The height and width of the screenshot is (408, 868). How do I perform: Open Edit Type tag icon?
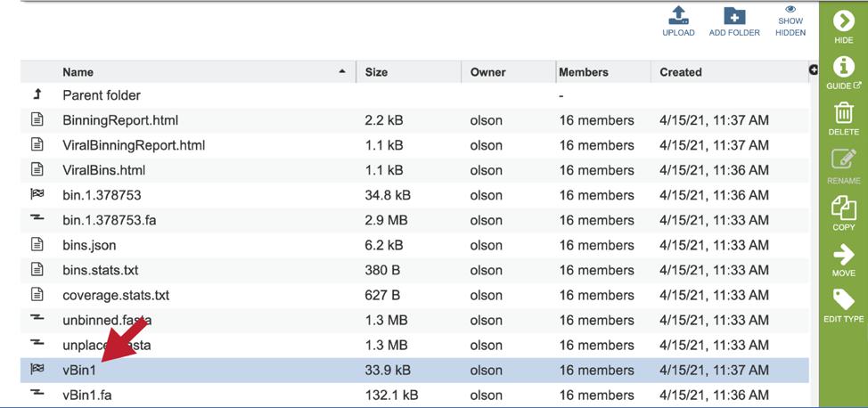(844, 299)
